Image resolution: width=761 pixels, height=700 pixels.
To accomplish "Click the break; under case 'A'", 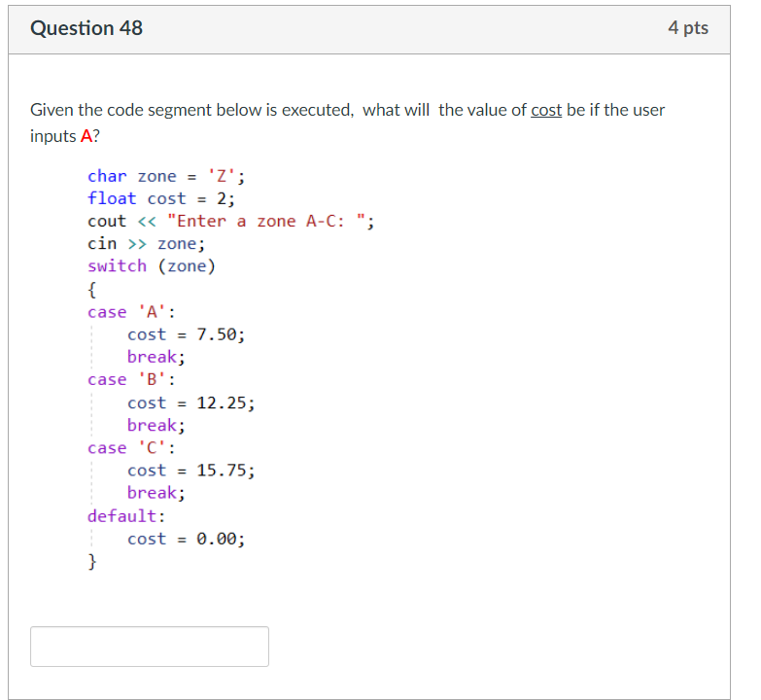I will pos(156,357).
